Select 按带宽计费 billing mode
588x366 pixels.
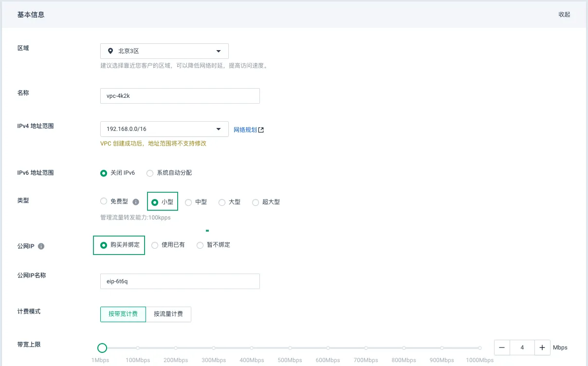[x=123, y=314]
